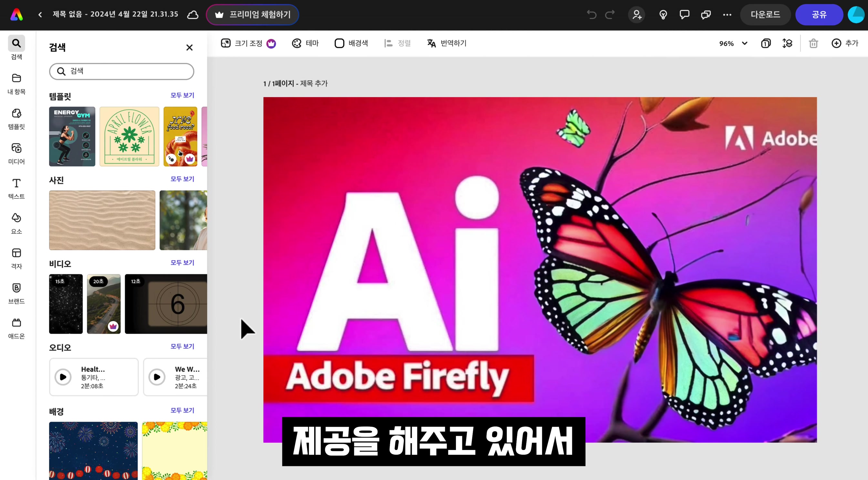868x480 pixels.
Task: Open the Resize (크기 조정) tool
Action: click(x=248, y=44)
